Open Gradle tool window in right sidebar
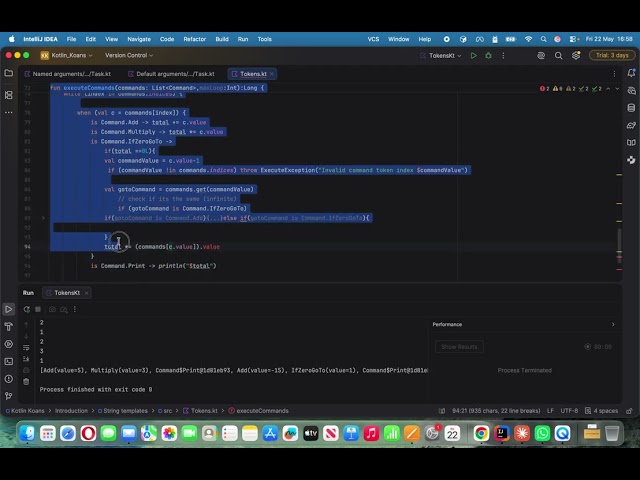 pyautogui.click(x=631, y=125)
